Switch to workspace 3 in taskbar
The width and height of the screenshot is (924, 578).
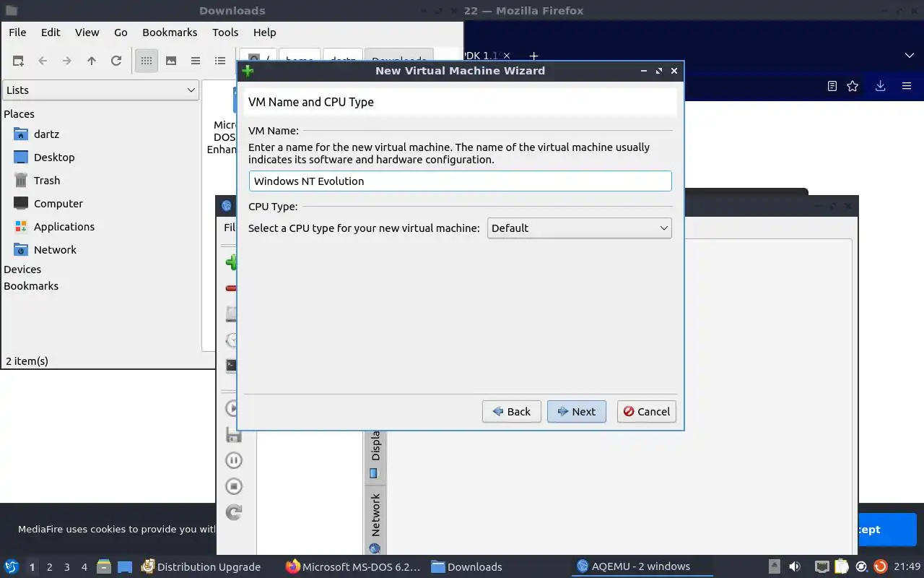[66, 567]
